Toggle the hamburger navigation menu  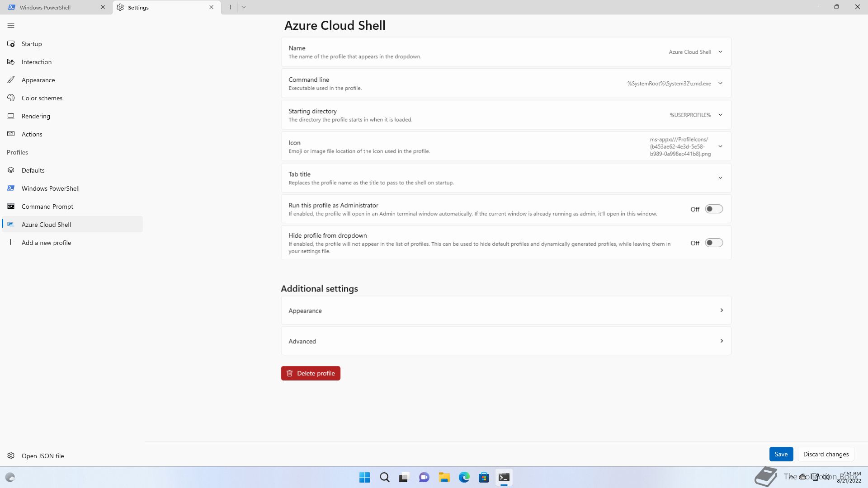11,25
